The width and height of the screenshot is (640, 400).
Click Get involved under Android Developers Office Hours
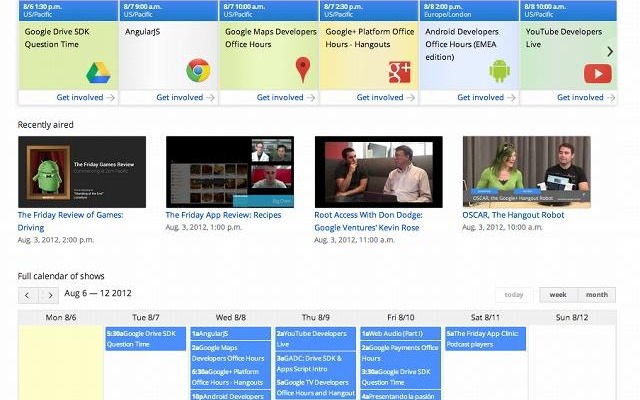click(486, 98)
